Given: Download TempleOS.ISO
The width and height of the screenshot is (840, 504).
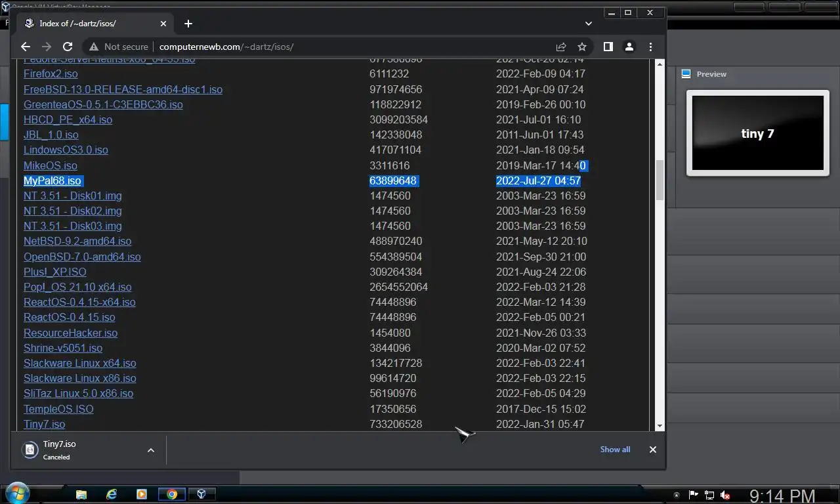Looking at the screenshot, I should point(58,409).
